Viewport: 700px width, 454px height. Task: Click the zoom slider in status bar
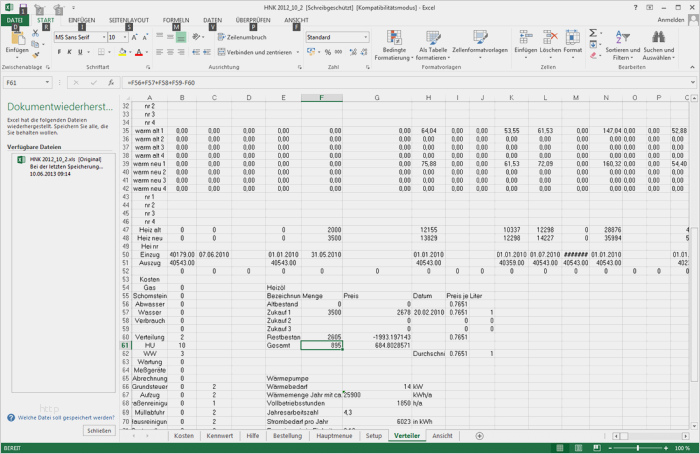[638, 448]
